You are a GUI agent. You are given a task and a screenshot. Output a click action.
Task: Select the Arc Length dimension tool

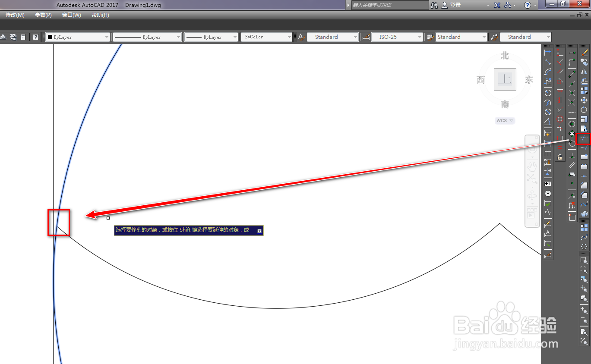pos(548,72)
